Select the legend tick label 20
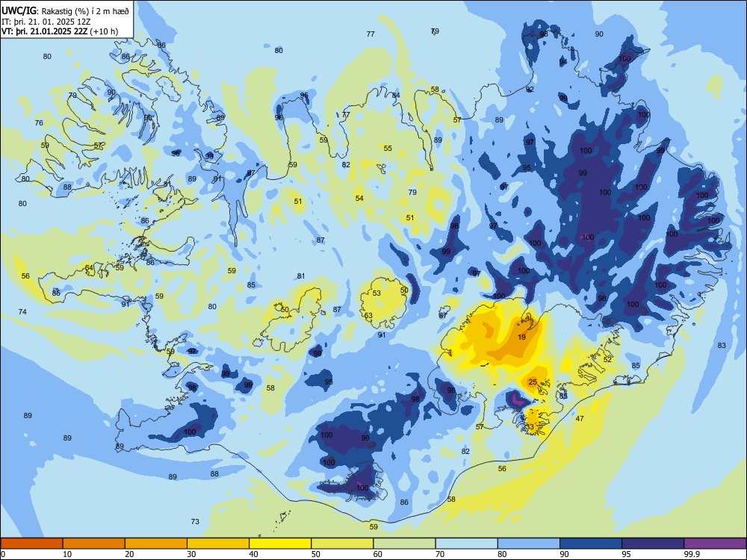Image resolution: width=747 pixels, height=560 pixels. [x=129, y=554]
